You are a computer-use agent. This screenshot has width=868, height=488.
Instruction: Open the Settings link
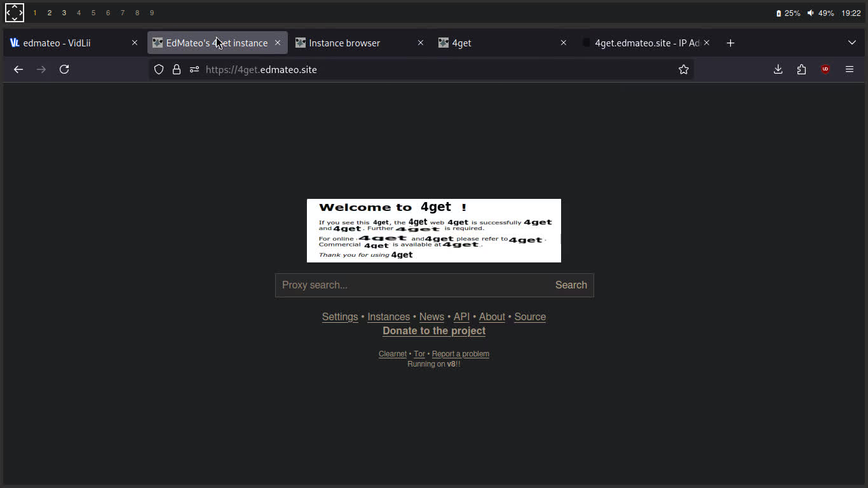340,317
